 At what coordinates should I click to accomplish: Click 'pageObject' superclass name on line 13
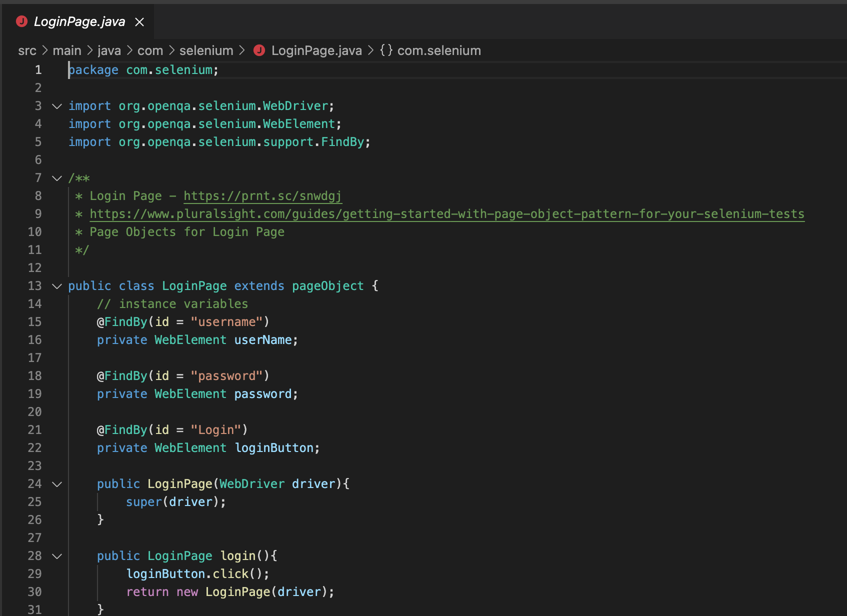click(328, 286)
